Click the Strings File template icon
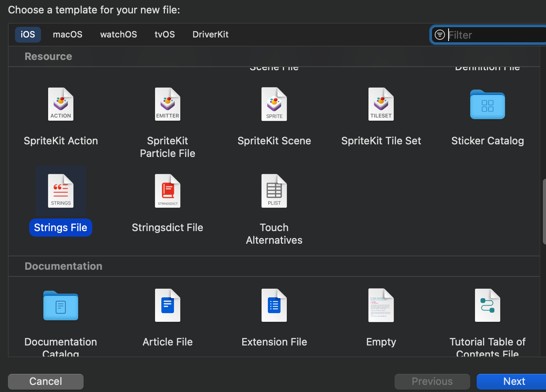This screenshot has width=546, height=392. tap(61, 191)
